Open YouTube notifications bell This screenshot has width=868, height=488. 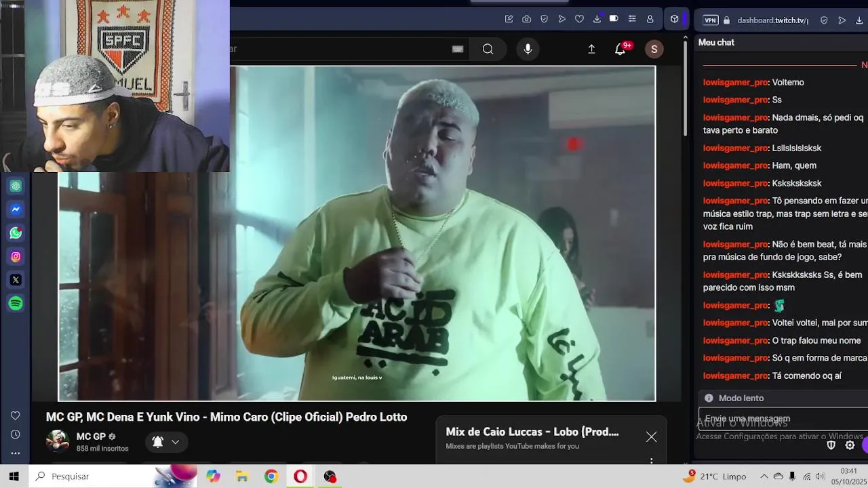pos(620,49)
